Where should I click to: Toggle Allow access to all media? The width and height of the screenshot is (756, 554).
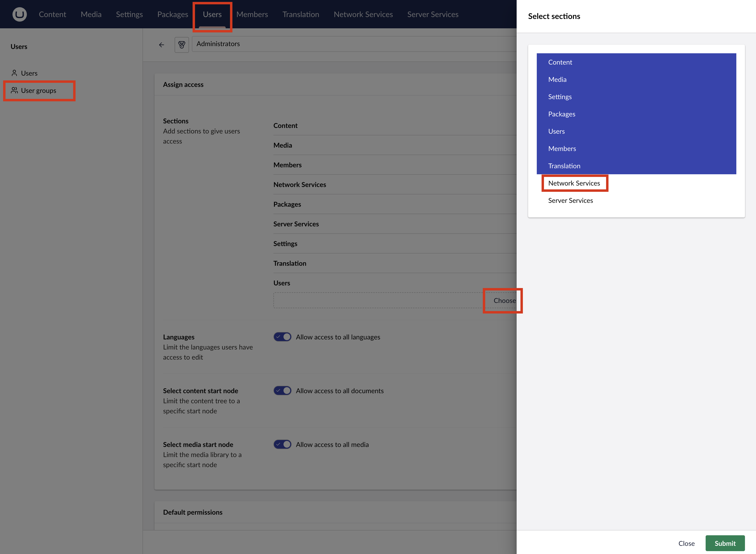283,444
